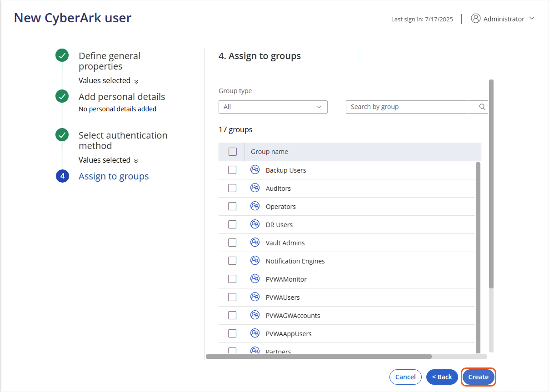Click the Notification Engines group icon
The image size is (549, 392).
(255, 261)
